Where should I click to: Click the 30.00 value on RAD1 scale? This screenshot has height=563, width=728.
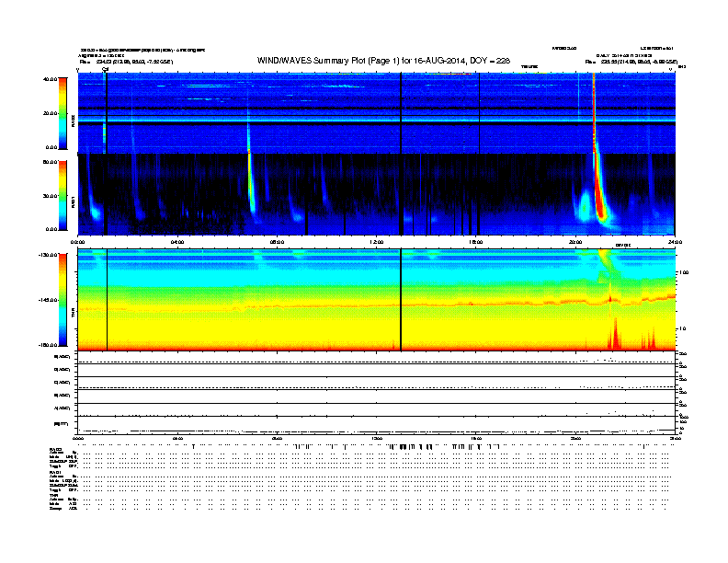[50, 196]
